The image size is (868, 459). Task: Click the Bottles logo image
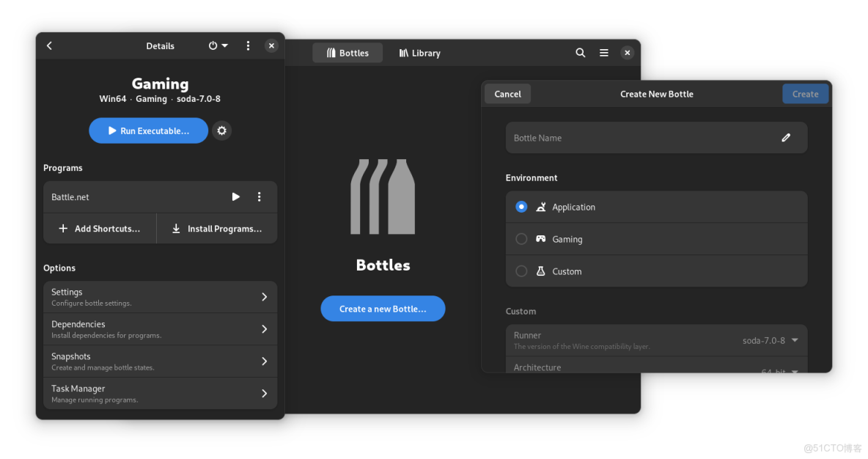(x=383, y=197)
